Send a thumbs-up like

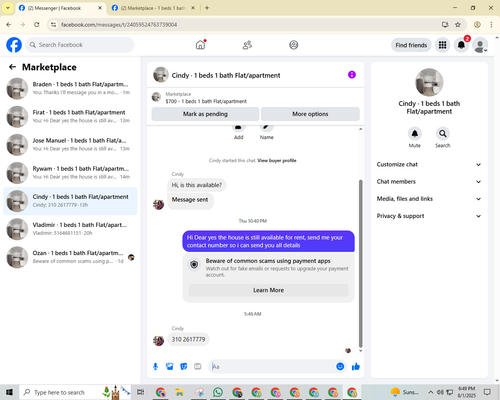pyautogui.click(x=356, y=367)
